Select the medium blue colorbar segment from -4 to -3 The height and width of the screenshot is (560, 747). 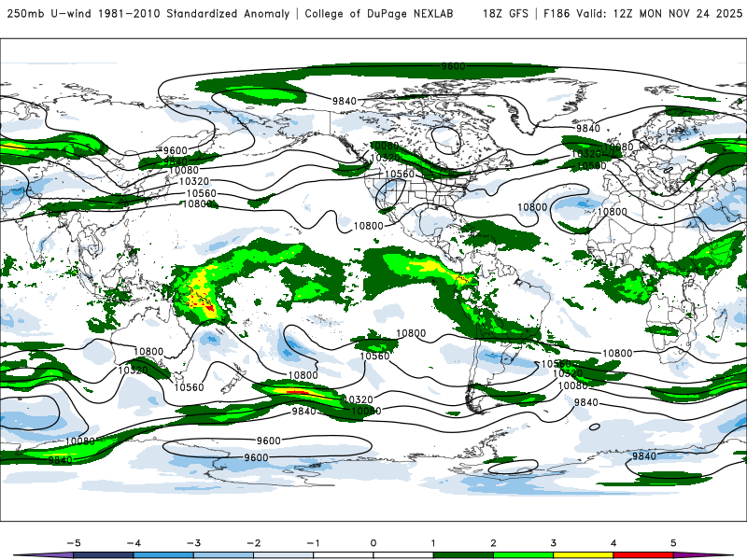pyautogui.click(x=163, y=555)
